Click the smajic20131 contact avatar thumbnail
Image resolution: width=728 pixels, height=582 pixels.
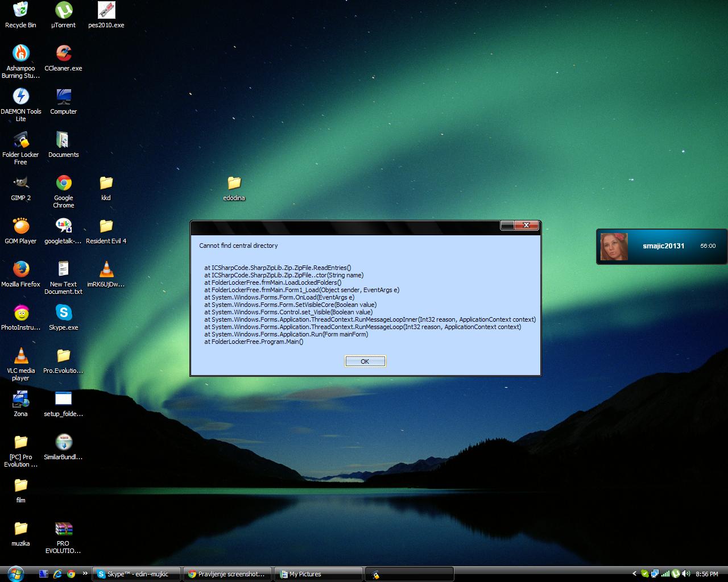614,247
